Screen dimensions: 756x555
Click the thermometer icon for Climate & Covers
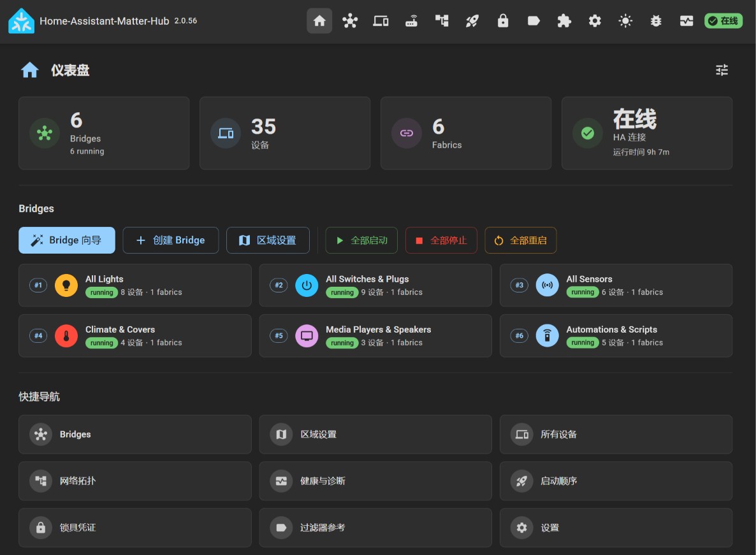[66, 336]
